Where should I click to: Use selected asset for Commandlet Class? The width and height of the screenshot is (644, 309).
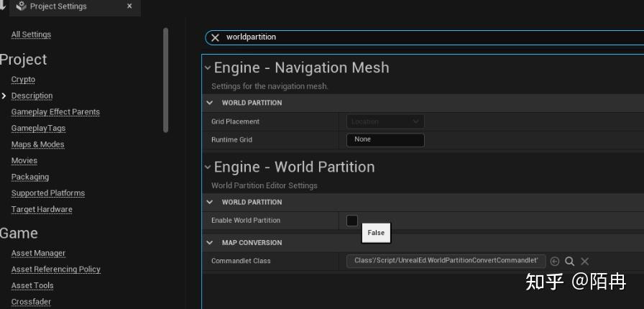[x=555, y=262]
